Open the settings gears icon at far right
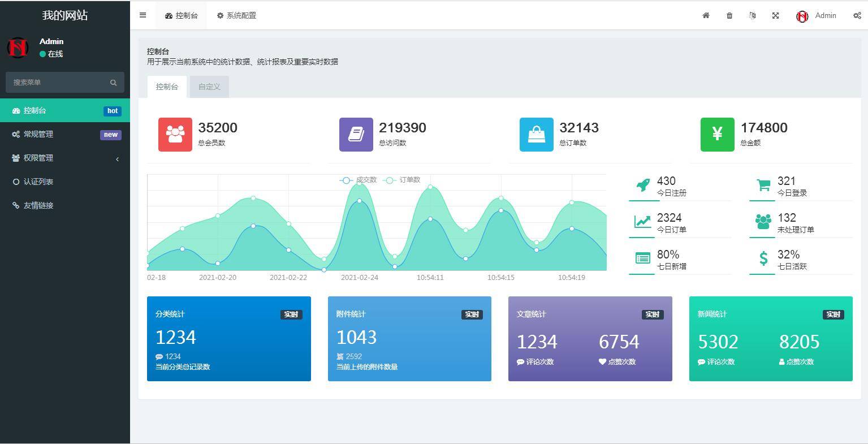 coord(857,15)
